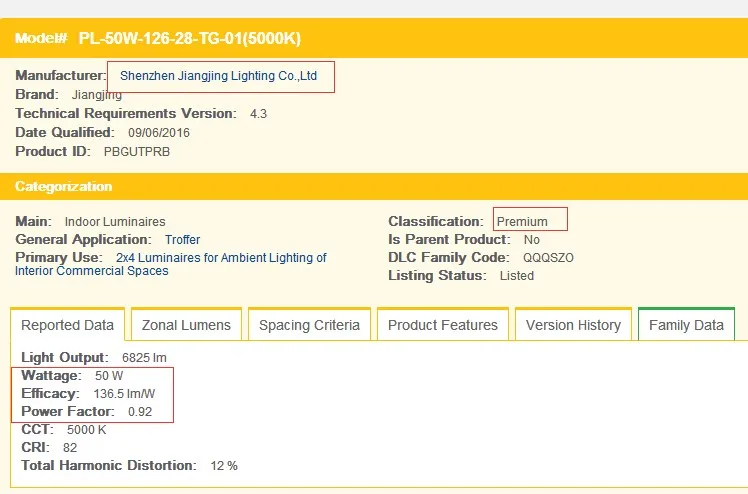Switch to the Family Data tab

(686, 325)
